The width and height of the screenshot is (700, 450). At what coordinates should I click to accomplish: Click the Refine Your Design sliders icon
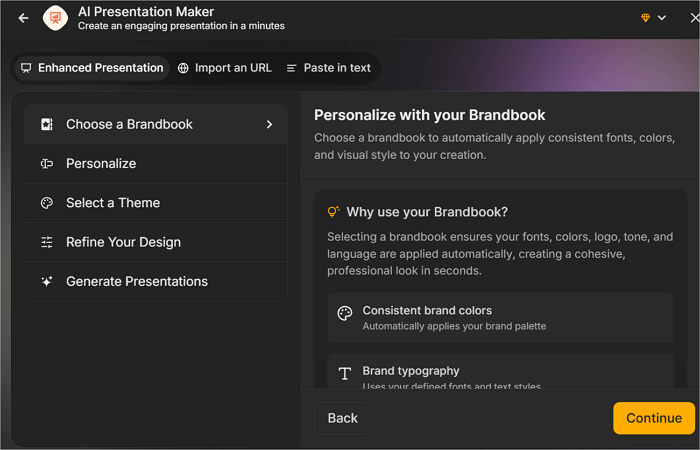tap(47, 242)
